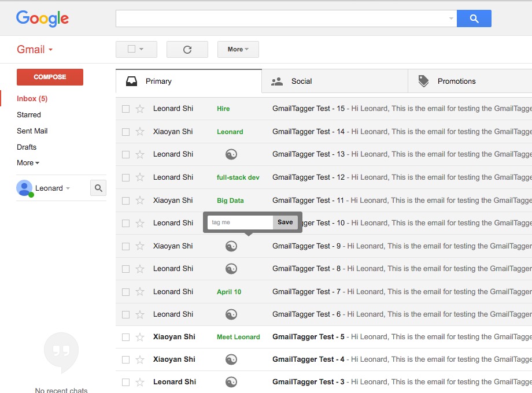Click Save in the tag popup
532x393 pixels.
click(285, 222)
